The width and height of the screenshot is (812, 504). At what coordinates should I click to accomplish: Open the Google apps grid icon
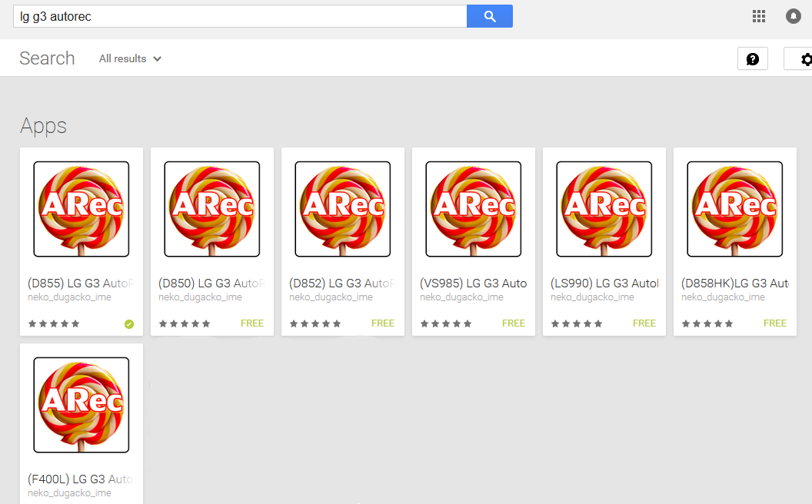tap(759, 16)
